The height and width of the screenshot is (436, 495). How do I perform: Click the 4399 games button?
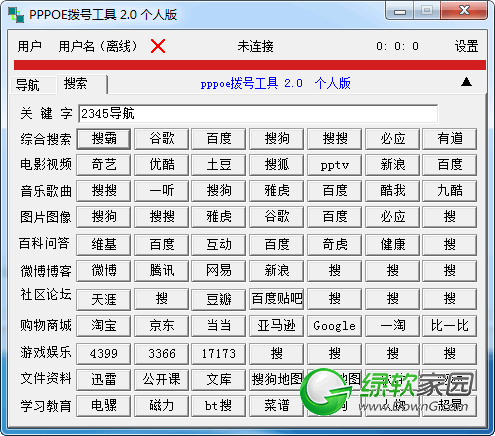tap(104, 354)
